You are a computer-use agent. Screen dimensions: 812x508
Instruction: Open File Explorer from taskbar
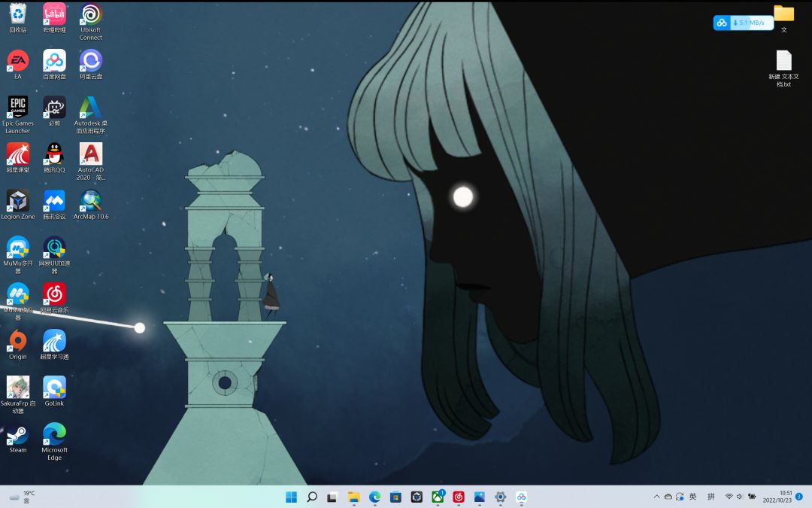click(x=353, y=497)
